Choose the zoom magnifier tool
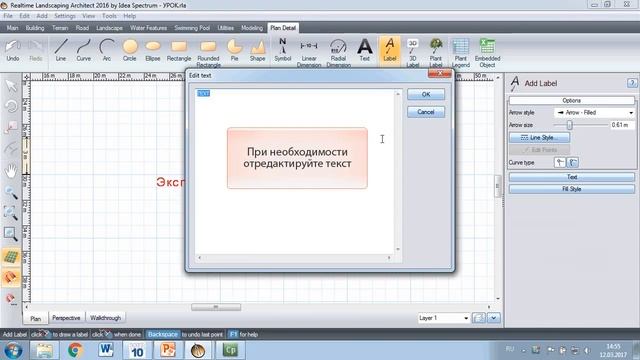Screen dimensions: 640x360 coord(11,192)
